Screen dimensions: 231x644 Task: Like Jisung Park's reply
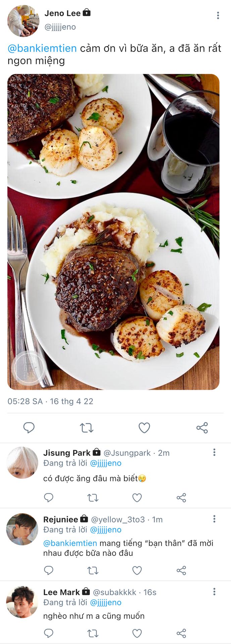(x=137, y=497)
